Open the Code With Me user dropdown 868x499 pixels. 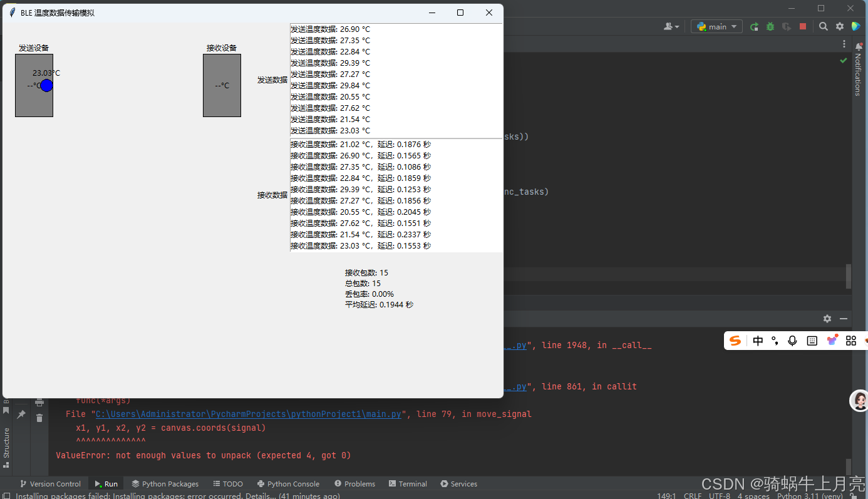pos(671,26)
